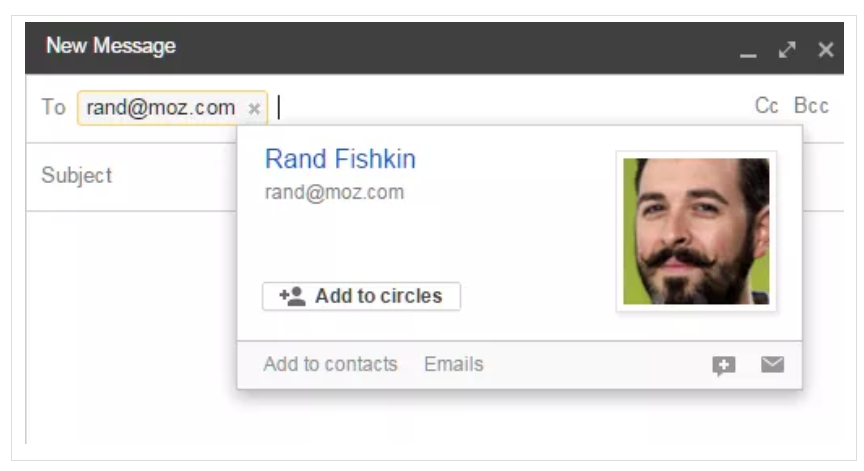
Task: Show the Bcc recipients field
Action: [811, 105]
